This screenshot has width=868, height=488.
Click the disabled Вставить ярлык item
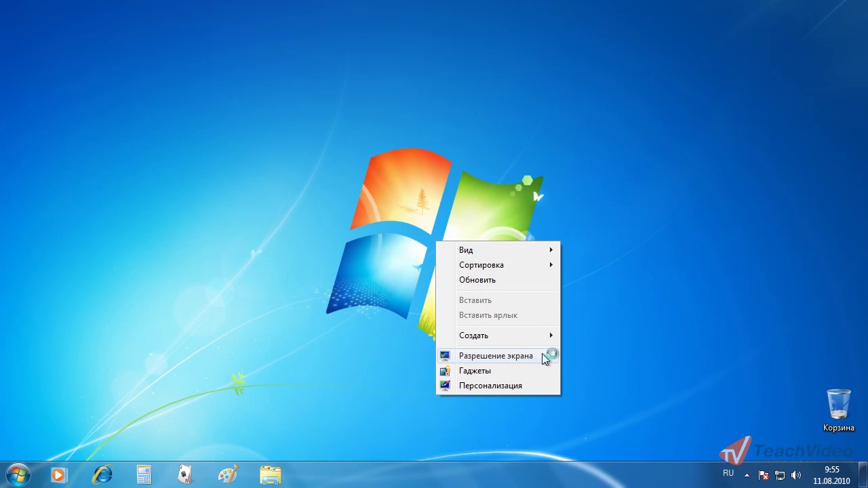point(498,315)
